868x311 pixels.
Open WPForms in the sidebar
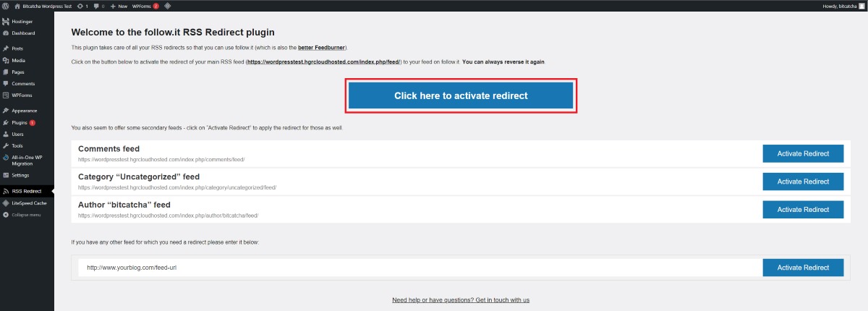point(27,95)
